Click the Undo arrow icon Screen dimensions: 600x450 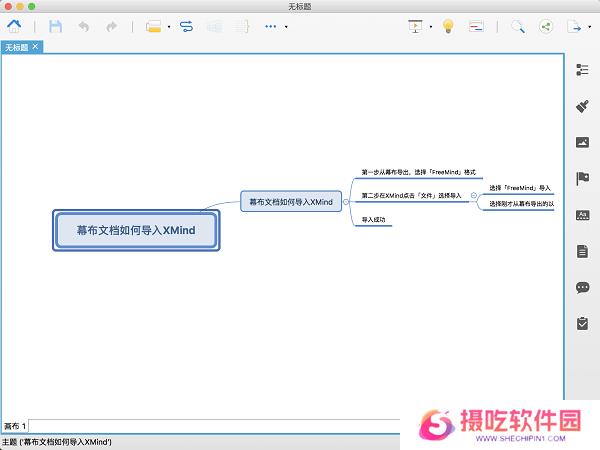click(83, 27)
